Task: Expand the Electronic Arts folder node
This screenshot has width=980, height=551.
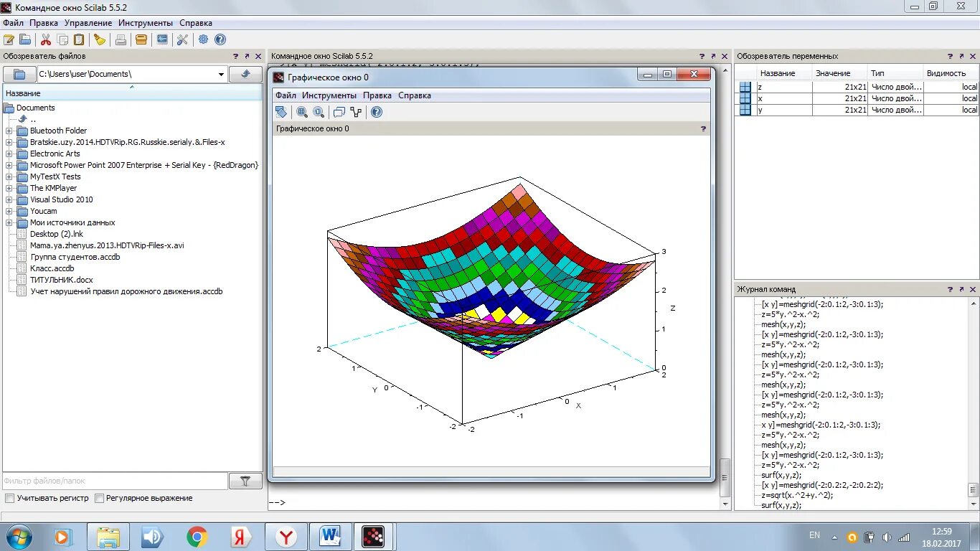Action: (x=9, y=154)
